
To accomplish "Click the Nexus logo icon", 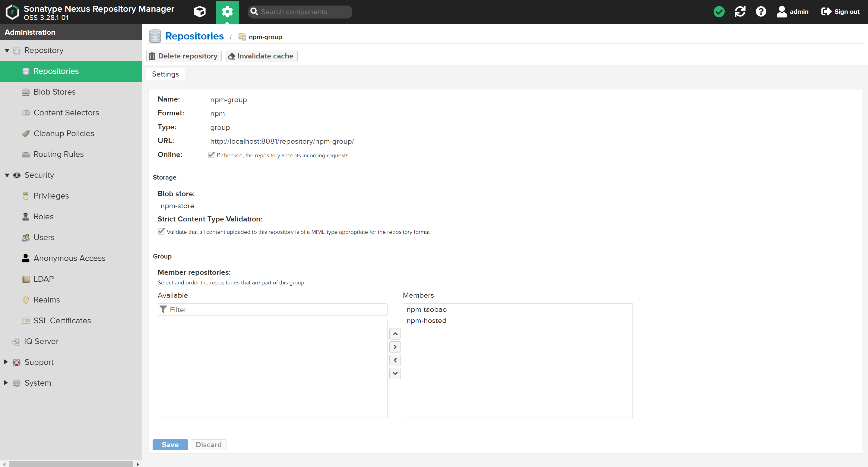I will [x=12, y=12].
